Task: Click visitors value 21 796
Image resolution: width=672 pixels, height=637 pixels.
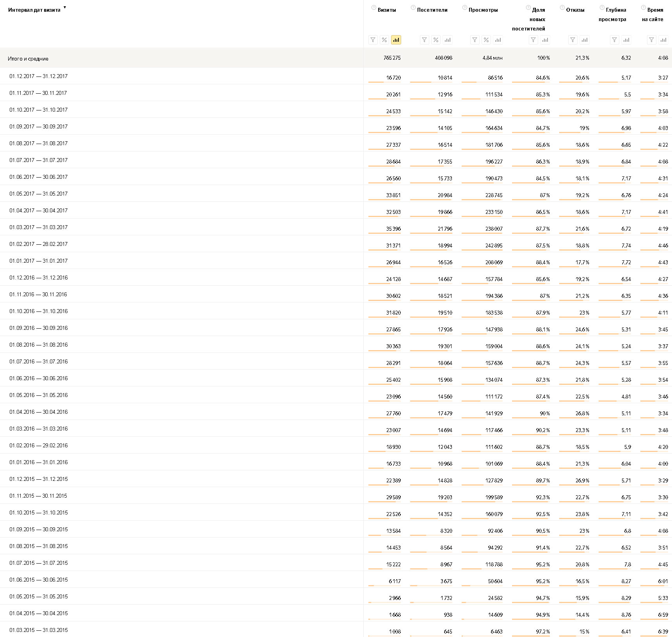Action: tap(445, 229)
